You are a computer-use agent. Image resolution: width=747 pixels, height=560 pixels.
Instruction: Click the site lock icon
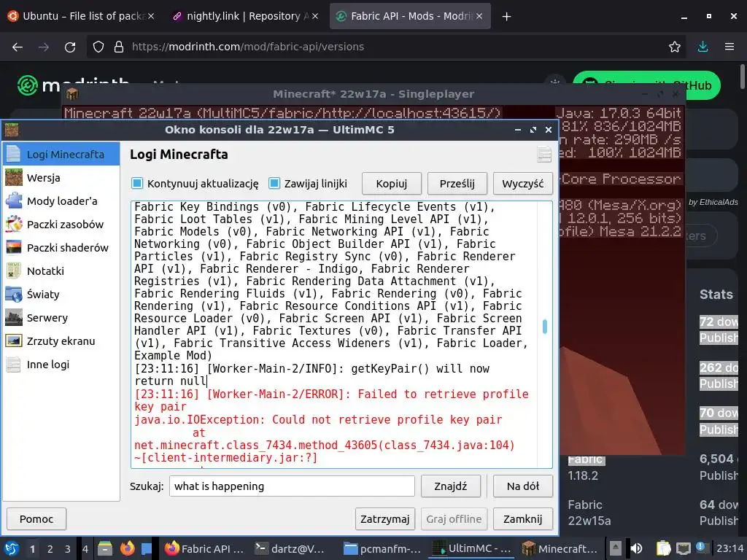(119, 47)
